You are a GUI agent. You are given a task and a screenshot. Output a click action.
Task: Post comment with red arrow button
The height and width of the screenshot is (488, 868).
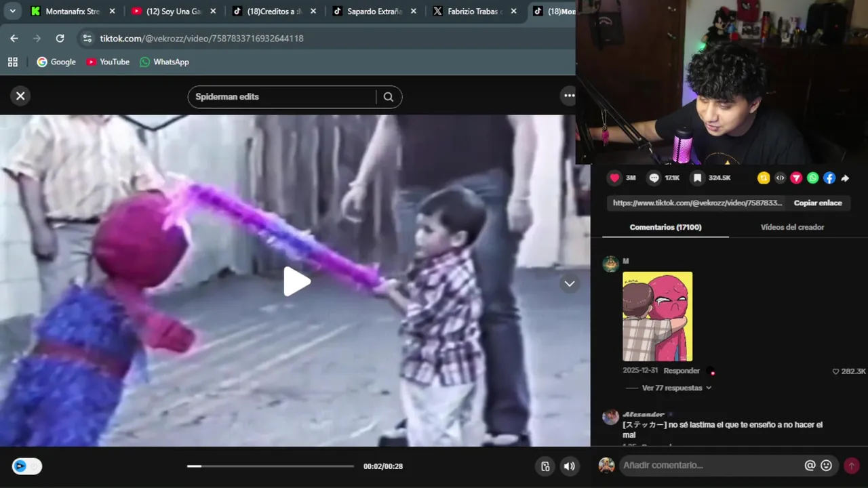tap(851, 466)
